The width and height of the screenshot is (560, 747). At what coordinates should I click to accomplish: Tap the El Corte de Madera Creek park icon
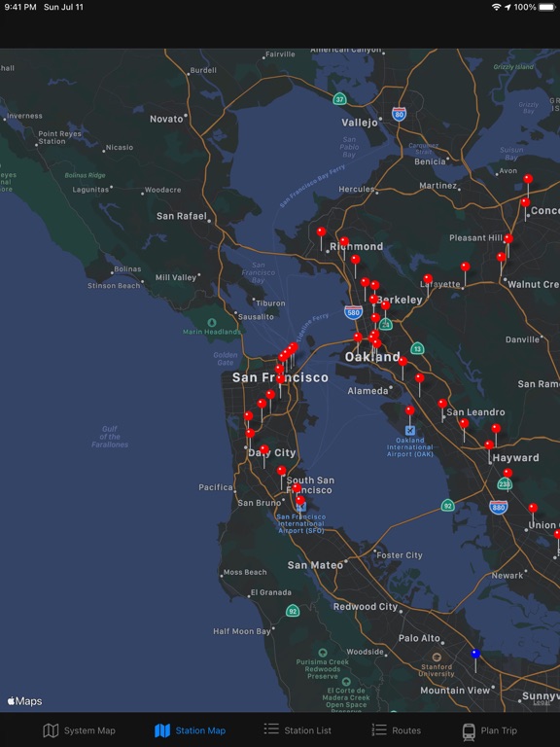[346, 682]
